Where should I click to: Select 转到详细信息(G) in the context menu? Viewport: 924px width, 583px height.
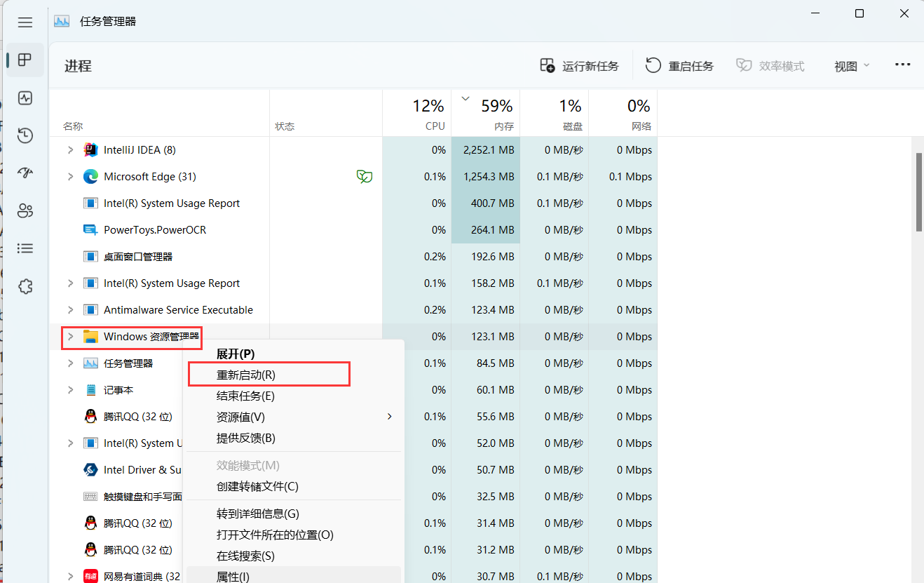point(293,514)
